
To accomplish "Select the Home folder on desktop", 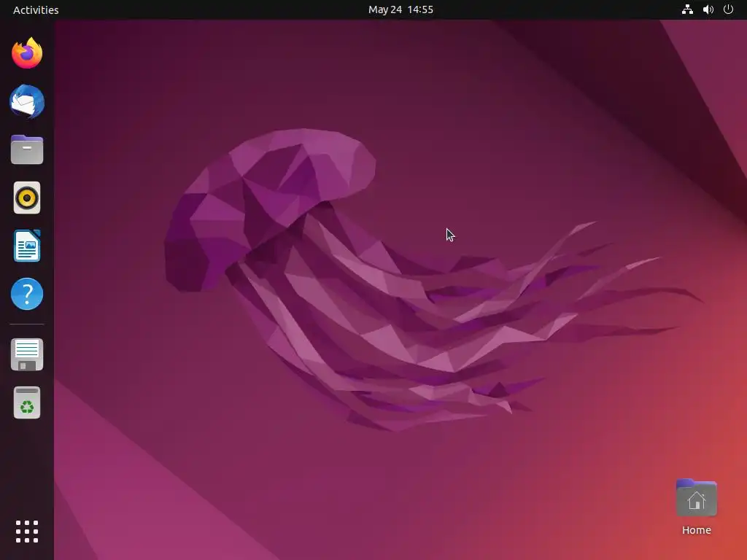I will pyautogui.click(x=697, y=497).
